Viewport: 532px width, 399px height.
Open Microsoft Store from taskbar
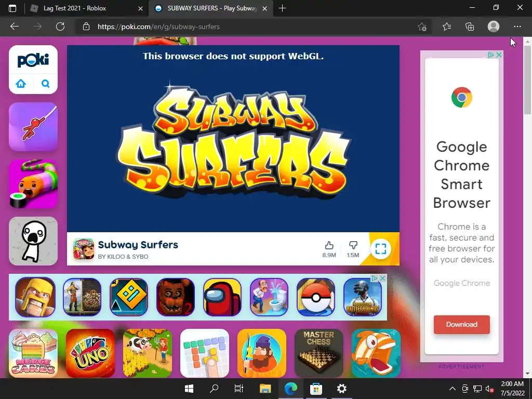[x=316, y=389]
